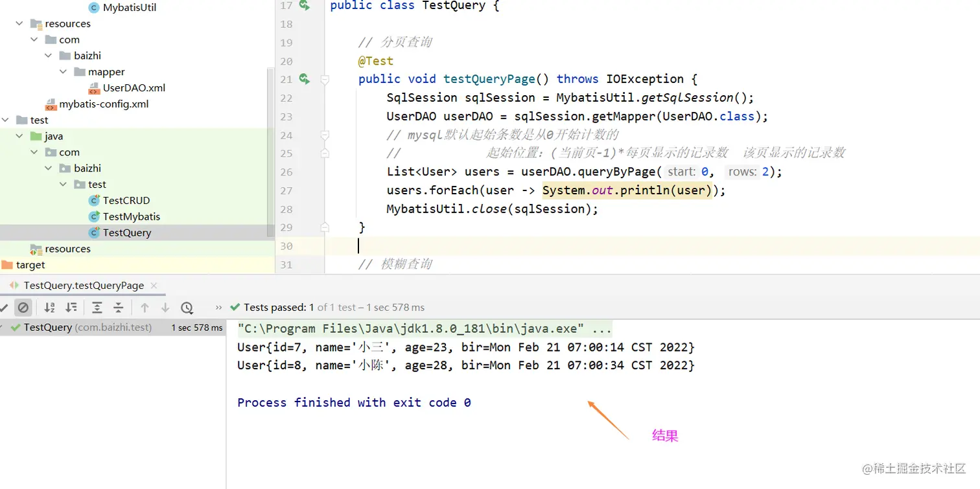Click IOException in method signature
980x489 pixels.
(x=645, y=79)
